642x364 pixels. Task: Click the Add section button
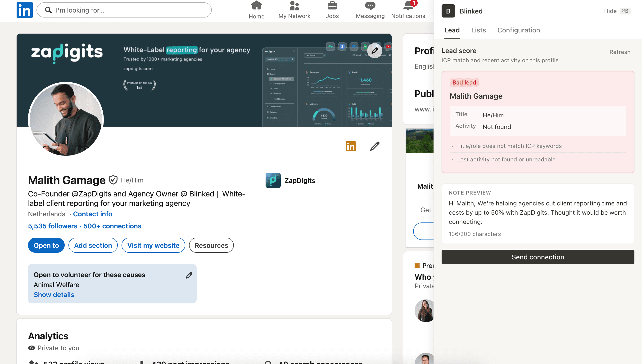coord(93,245)
